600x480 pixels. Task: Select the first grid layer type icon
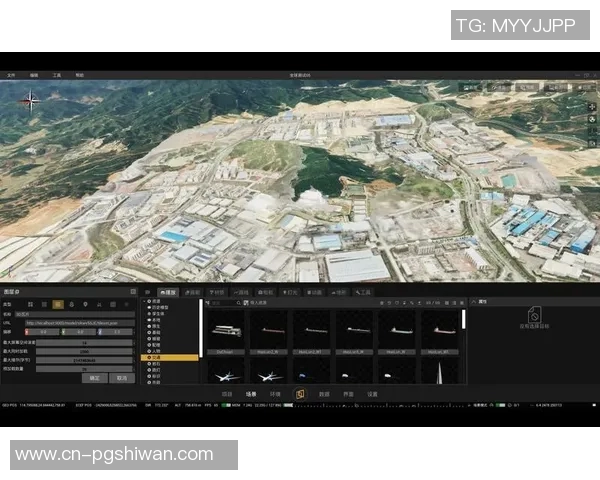pyautogui.click(x=30, y=304)
